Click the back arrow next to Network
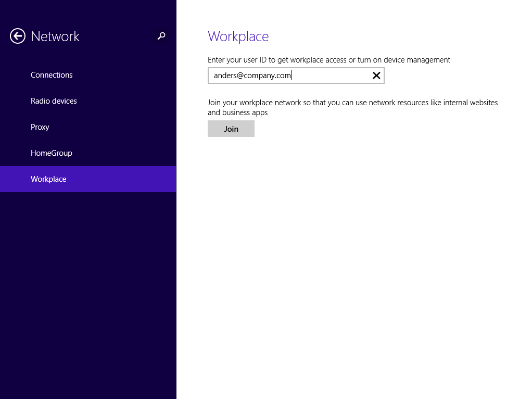The image size is (532, 399). point(18,36)
